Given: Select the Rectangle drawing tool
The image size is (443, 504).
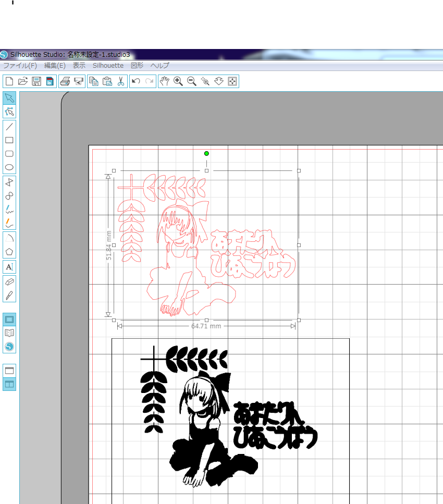Looking at the screenshot, I should [x=9, y=140].
